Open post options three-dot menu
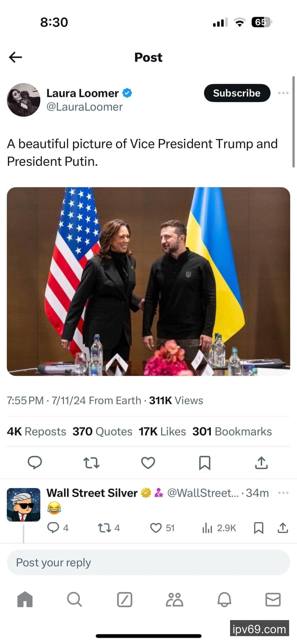The image size is (297, 644). pyautogui.click(x=283, y=93)
